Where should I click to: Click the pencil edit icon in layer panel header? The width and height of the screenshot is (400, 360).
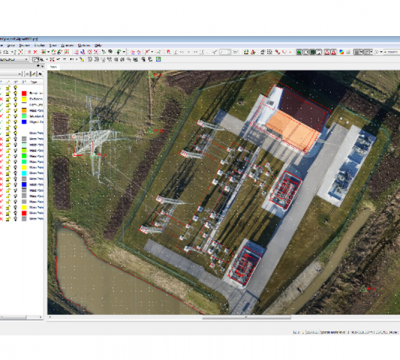(33, 74)
